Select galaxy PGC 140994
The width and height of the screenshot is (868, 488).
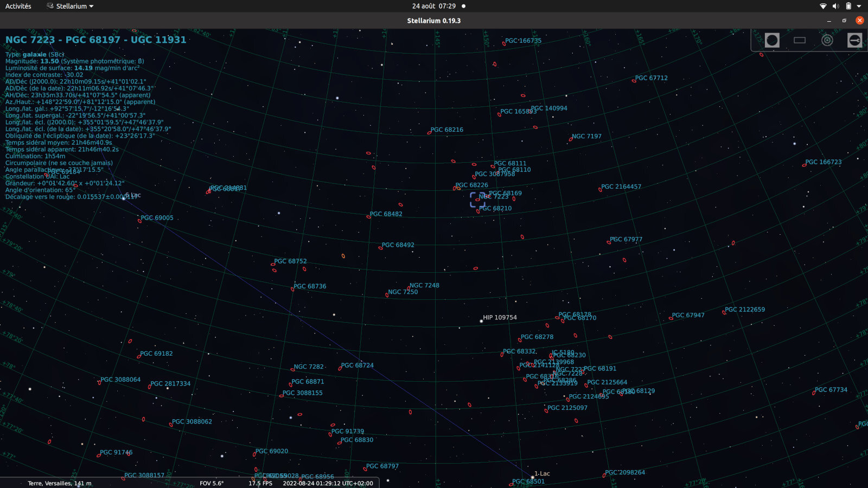(549, 108)
